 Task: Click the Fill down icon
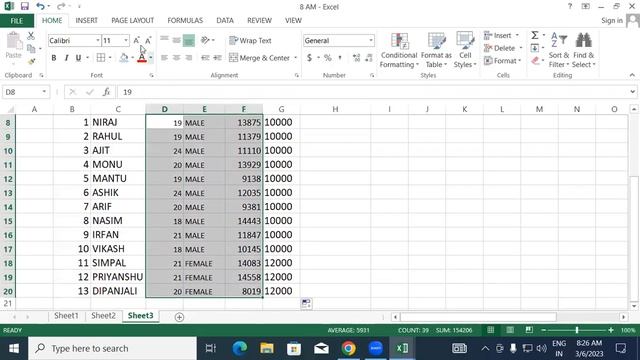click(x=535, y=48)
